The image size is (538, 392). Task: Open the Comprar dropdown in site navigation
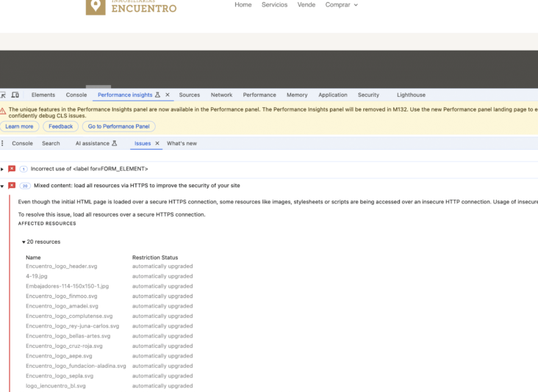(341, 4)
